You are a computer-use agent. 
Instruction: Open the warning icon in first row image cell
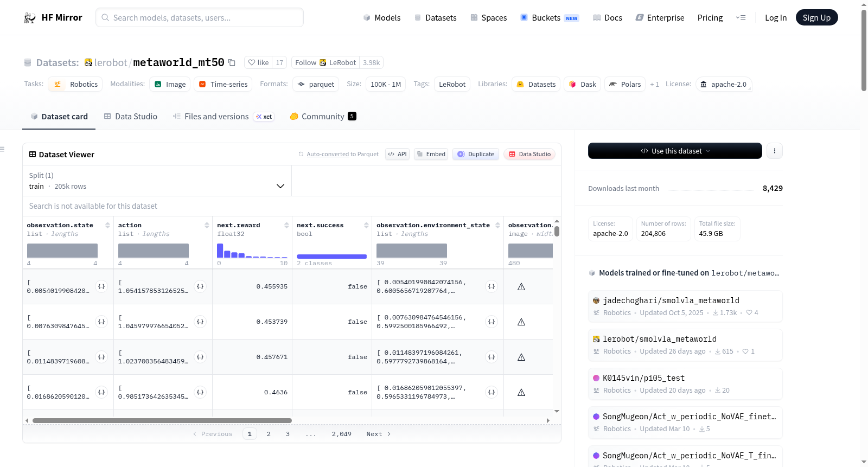521,286
